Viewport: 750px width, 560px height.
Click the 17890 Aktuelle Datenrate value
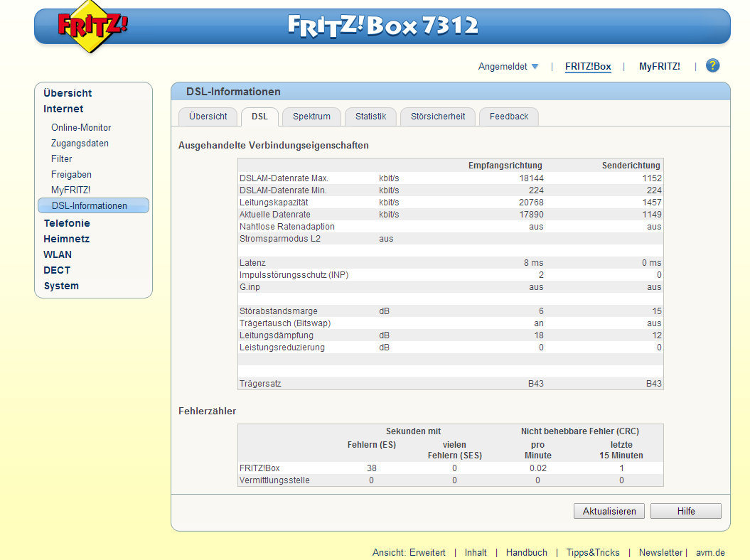(531, 215)
